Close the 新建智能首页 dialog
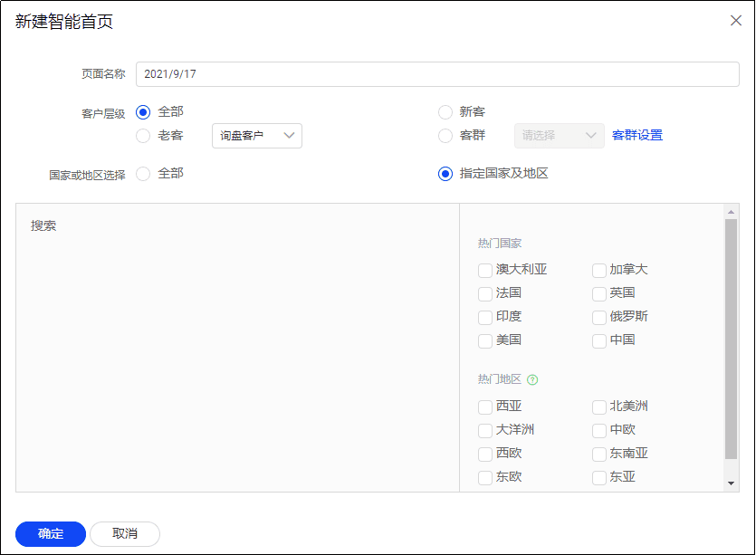 click(x=736, y=20)
